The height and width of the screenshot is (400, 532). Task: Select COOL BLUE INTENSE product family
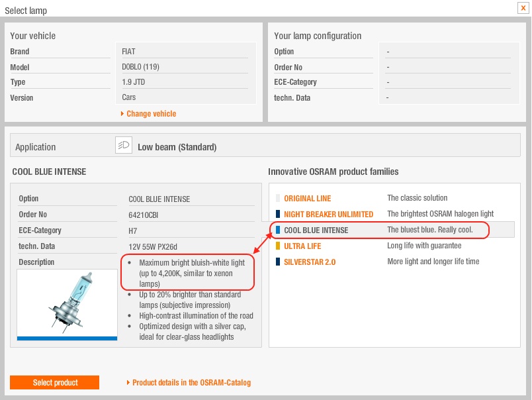[x=316, y=230]
